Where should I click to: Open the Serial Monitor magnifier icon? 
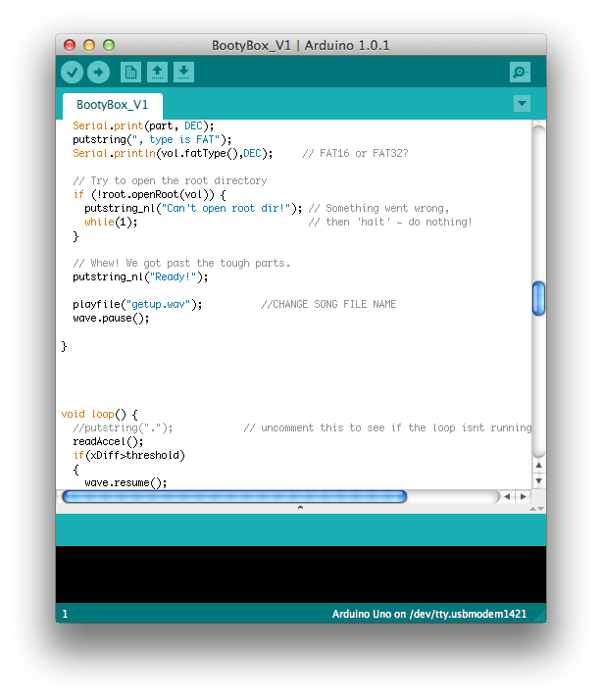point(520,72)
